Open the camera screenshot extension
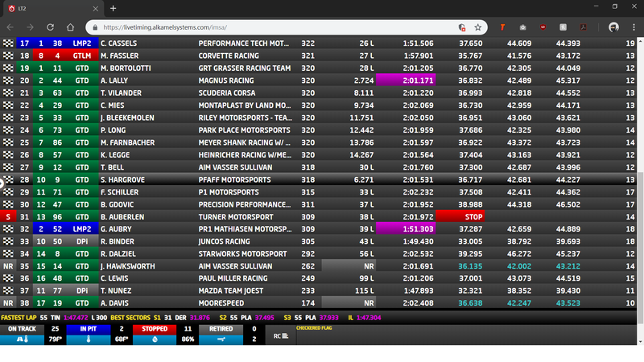 522,27
